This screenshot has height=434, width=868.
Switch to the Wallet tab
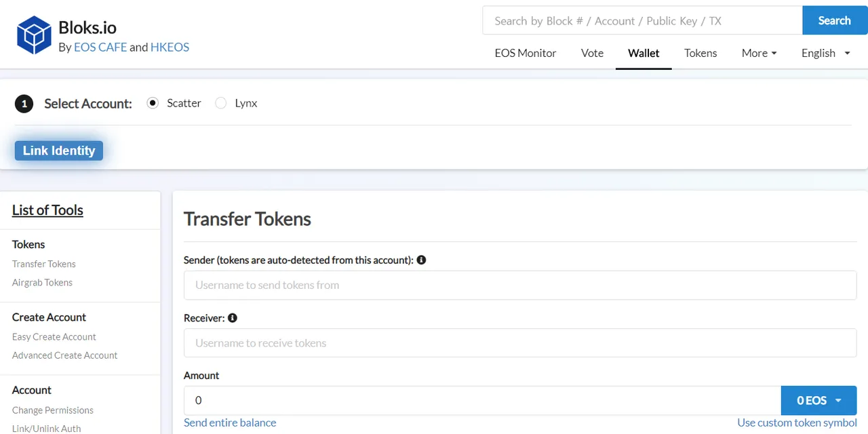pos(644,53)
